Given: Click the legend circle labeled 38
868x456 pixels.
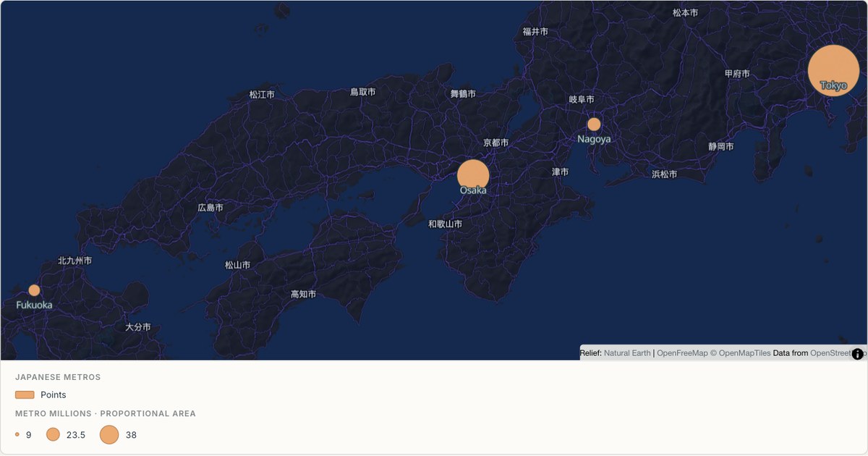Looking at the screenshot, I should point(109,434).
